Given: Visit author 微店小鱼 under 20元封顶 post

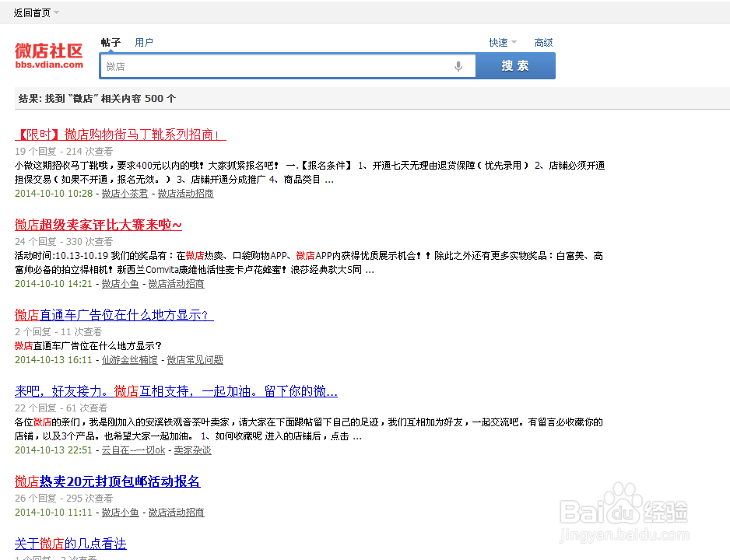Looking at the screenshot, I should tap(120, 513).
